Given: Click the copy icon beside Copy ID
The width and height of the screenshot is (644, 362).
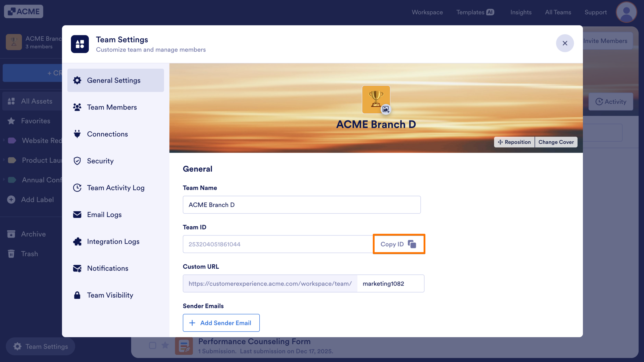Looking at the screenshot, I should tap(412, 244).
